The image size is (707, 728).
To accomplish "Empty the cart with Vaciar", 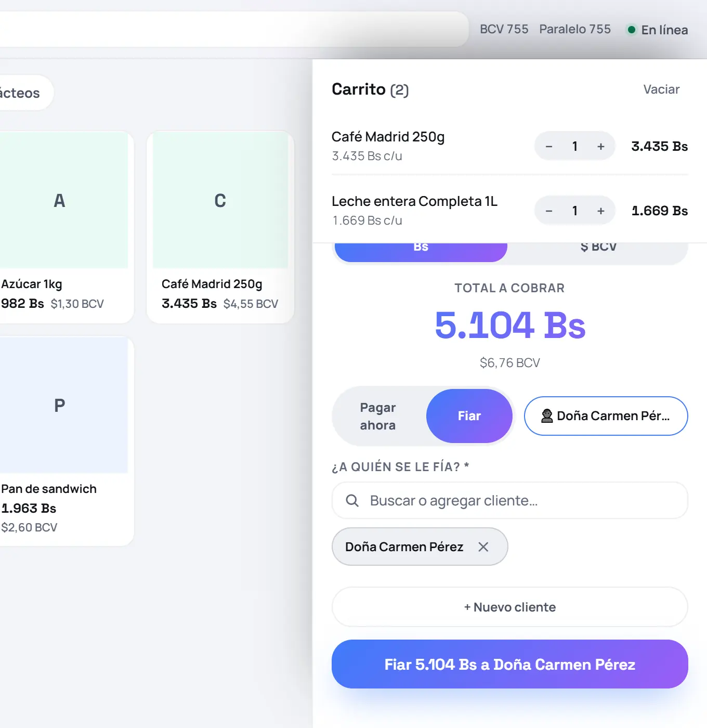I will (x=661, y=89).
